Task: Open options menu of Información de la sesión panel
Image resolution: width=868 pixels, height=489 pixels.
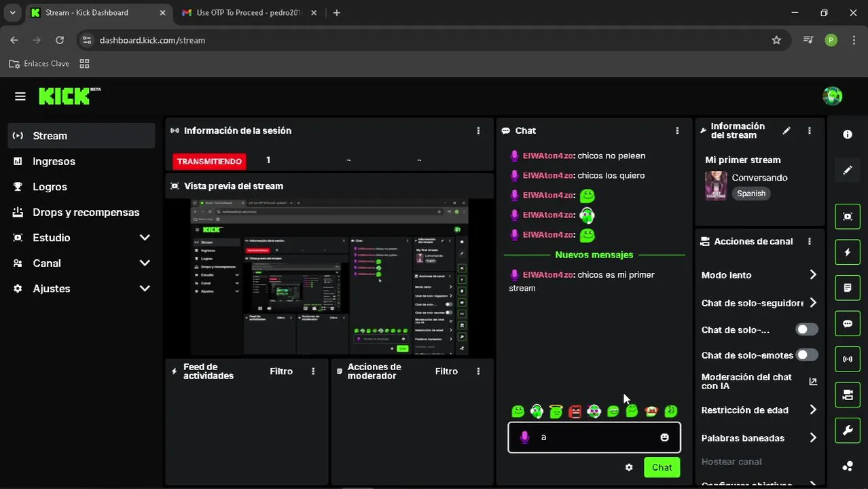Action: 478,130
